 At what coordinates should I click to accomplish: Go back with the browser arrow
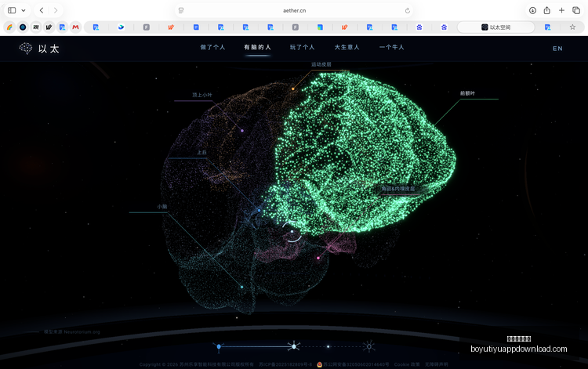pos(42,10)
